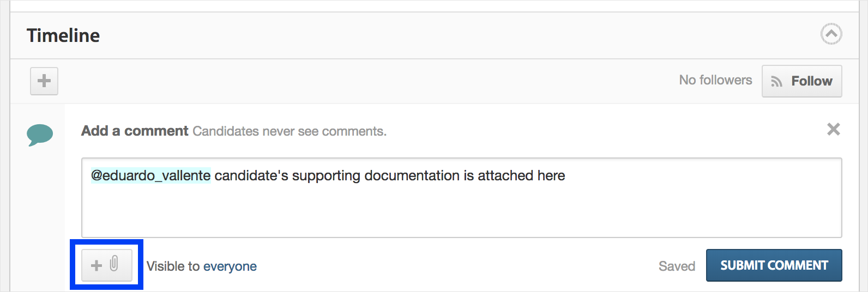Click the plus button under Timeline

point(44,81)
